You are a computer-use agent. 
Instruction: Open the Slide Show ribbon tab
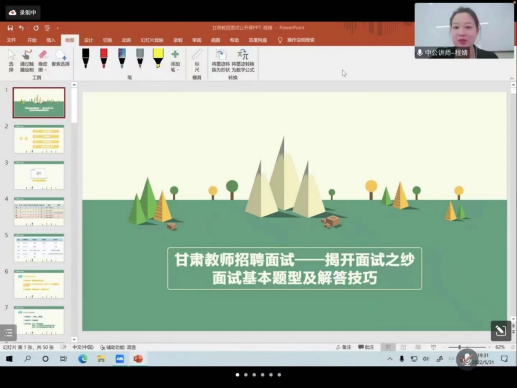click(152, 40)
